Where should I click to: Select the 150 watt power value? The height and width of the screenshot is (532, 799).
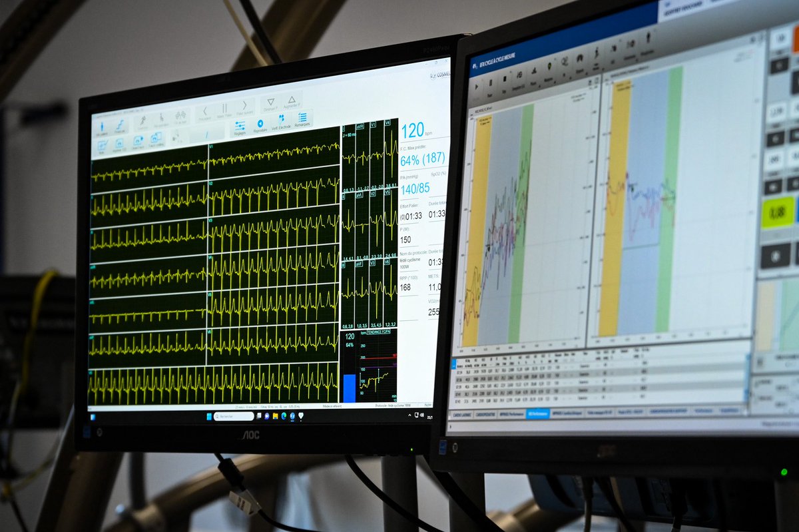pyautogui.click(x=405, y=240)
